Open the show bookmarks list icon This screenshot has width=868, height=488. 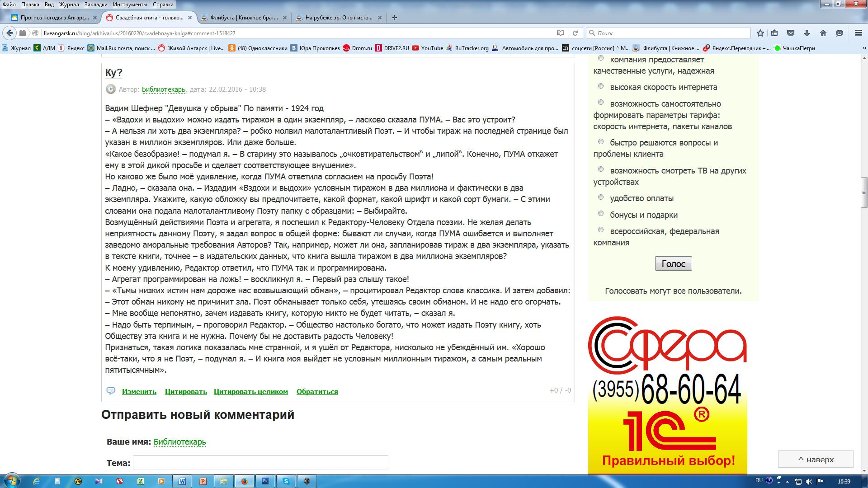[774, 33]
